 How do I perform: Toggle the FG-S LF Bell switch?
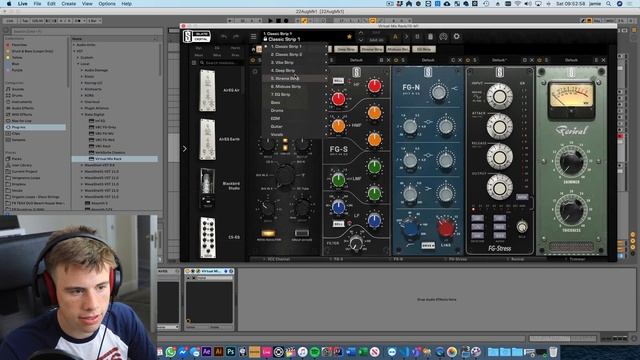[x=338, y=224]
